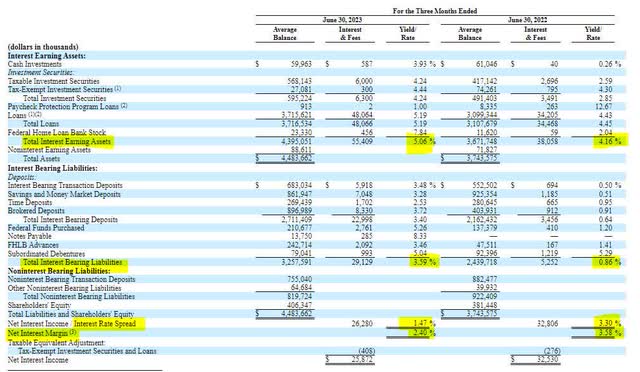
Task: Click the highlighted 3.59 % rate value
Action: 424,262
